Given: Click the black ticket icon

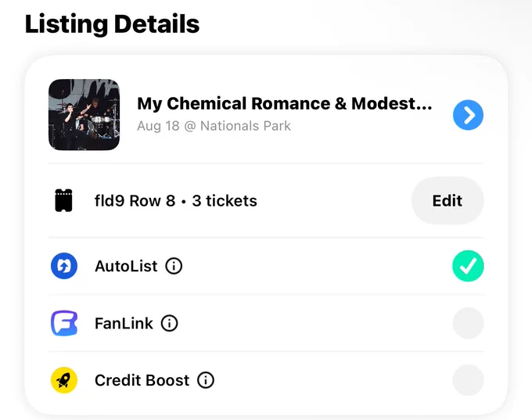Looking at the screenshot, I should point(64,200).
